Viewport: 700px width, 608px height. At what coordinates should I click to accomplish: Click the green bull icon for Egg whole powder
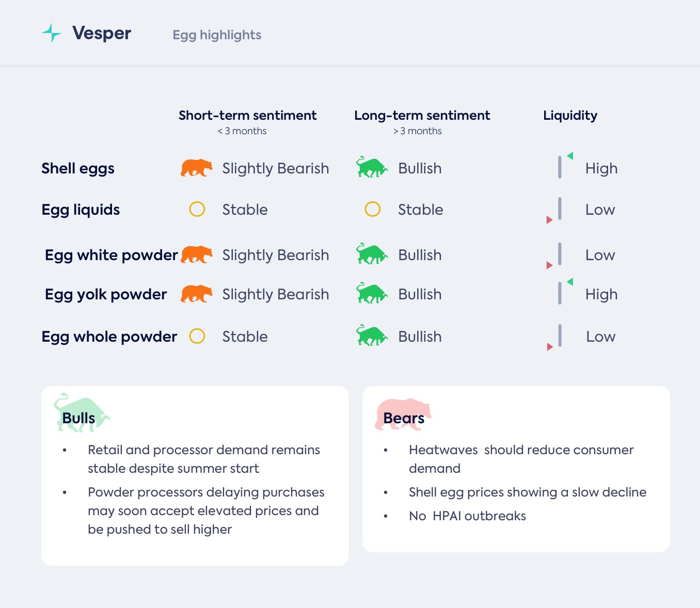point(372,336)
